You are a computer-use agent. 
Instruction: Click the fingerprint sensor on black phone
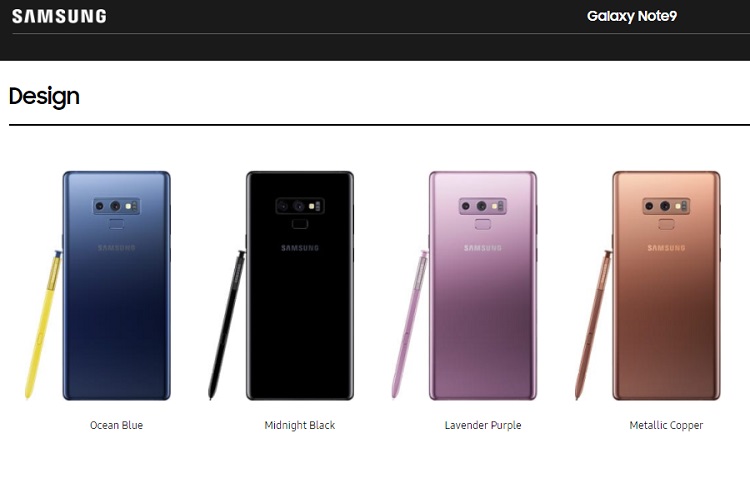click(300, 224)
